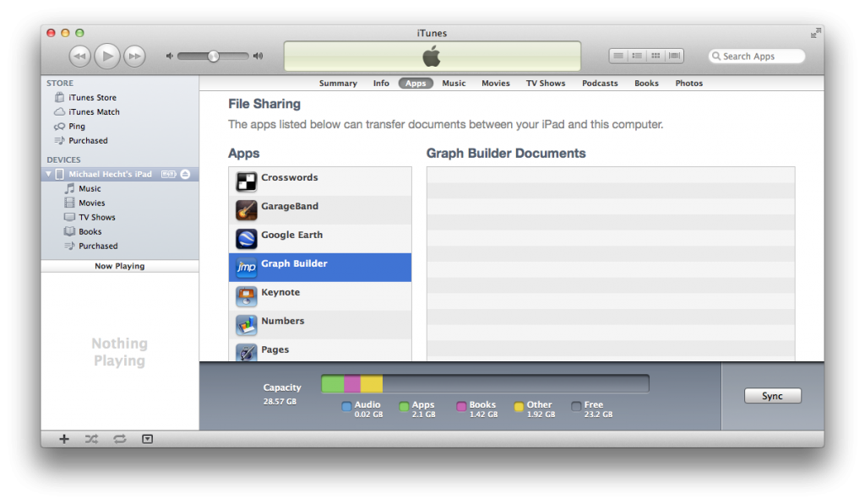This screenshot has height=504, width=865.
Task: Click the Graph Builder Documents list area
Action: 611,264
